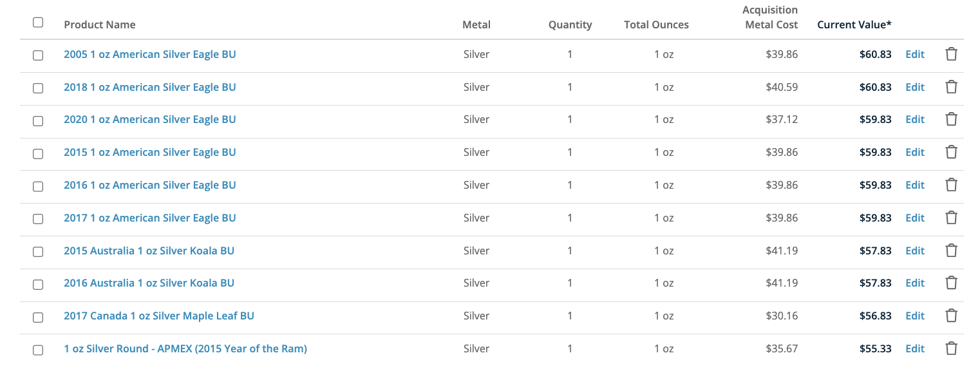Delete the 2015 Australia Silver Koala row
Screen dimensions: 980x371
coord(951,251)
